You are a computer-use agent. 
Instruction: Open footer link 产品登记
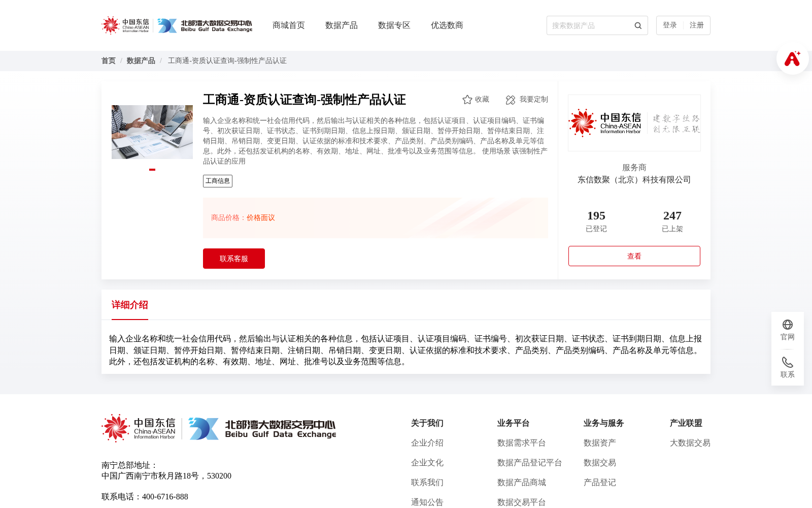(x=600, y=483)
